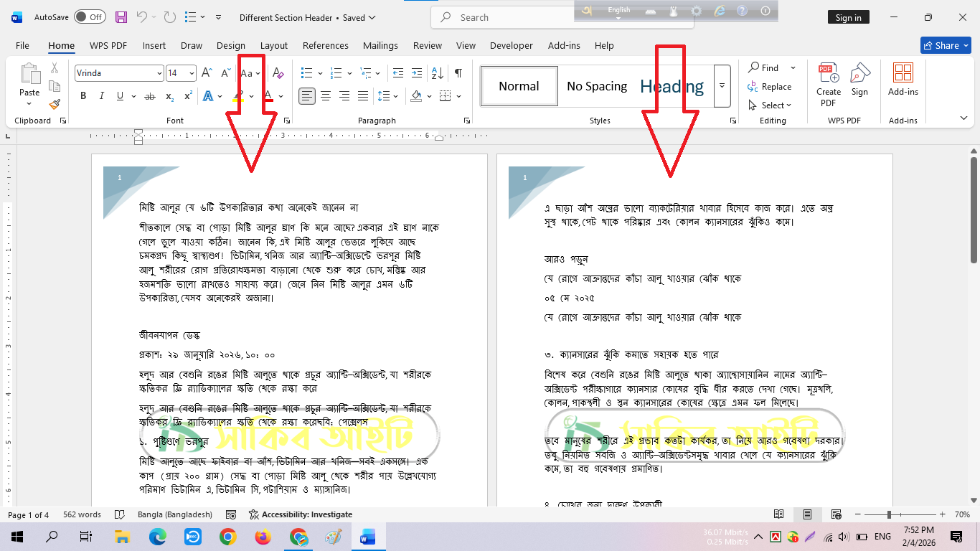Center align the paragraph
980x551 pixels.
click(326, 96)
